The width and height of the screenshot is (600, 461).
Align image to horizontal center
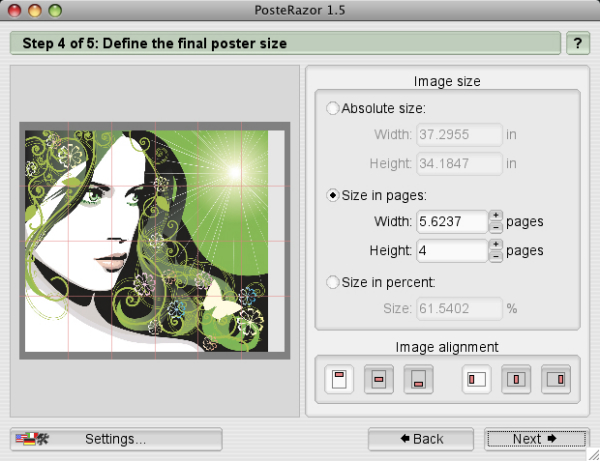point(516,379)
